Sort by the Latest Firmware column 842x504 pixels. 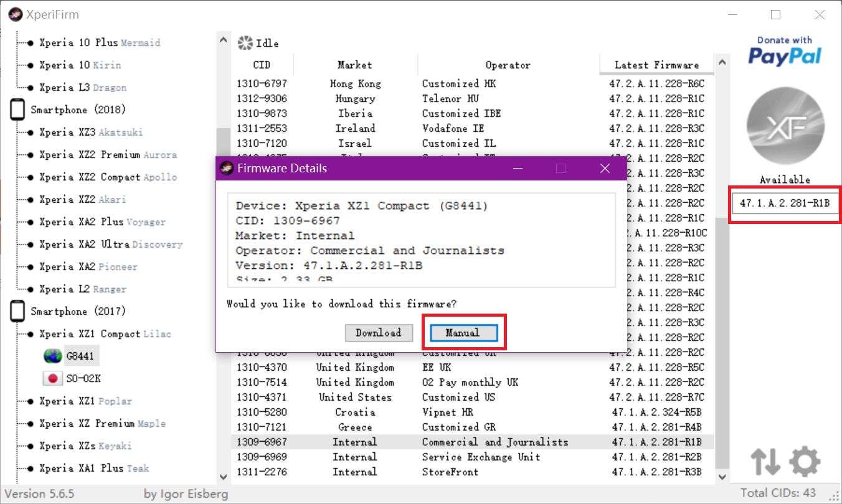tap(656, 65)
